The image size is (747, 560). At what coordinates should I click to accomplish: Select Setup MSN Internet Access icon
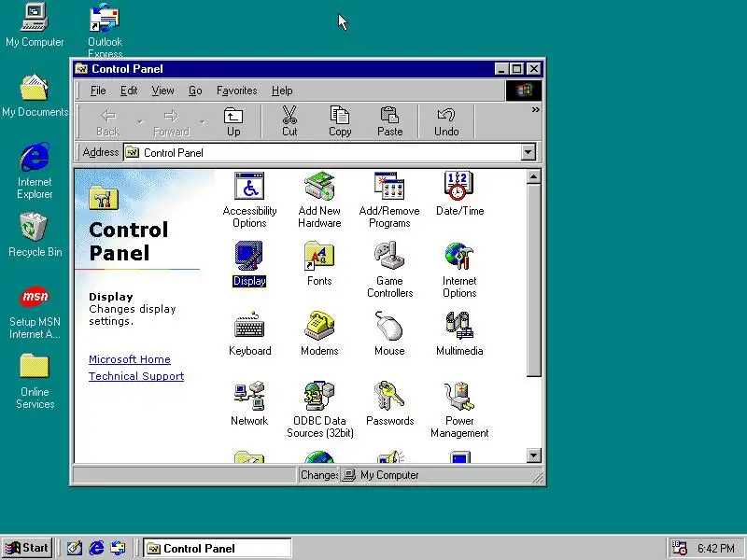click(35, 312)
